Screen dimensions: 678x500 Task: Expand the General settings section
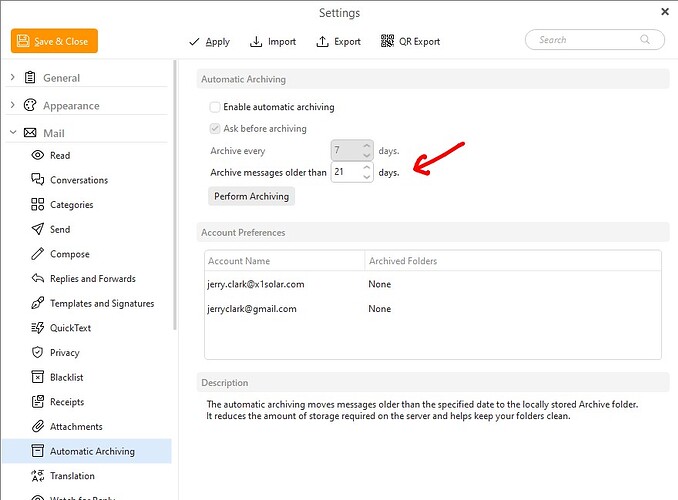point(12,78)
